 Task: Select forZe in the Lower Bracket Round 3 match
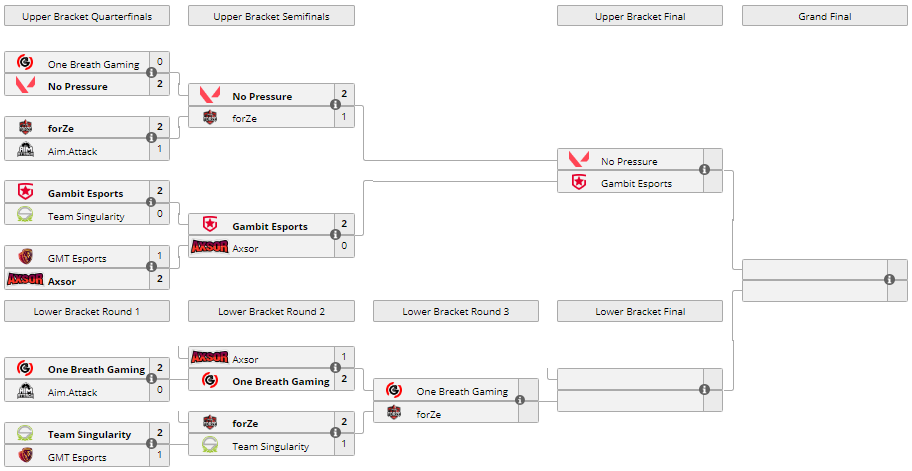click(430, 413)
